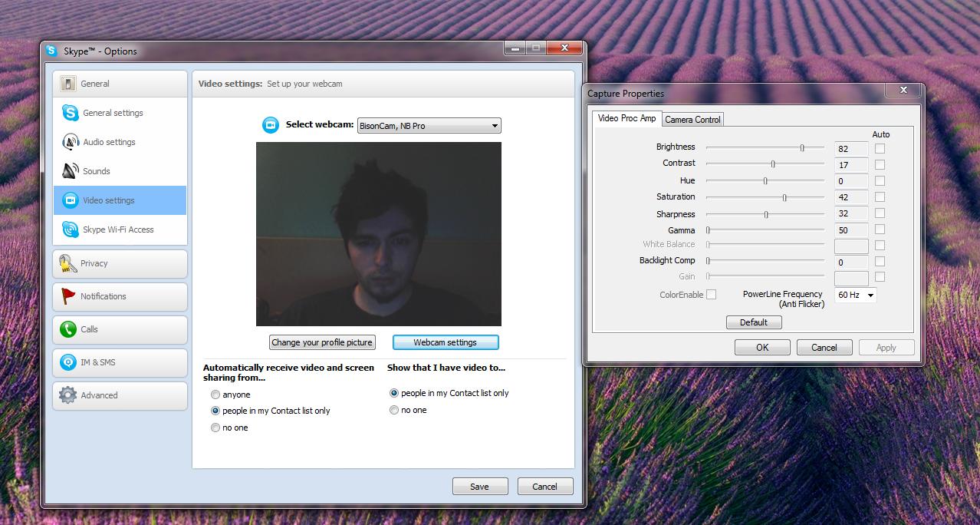Tick the Saturation Auto checkbox
This screenshot has height=525, width=980.
[880, 197]
